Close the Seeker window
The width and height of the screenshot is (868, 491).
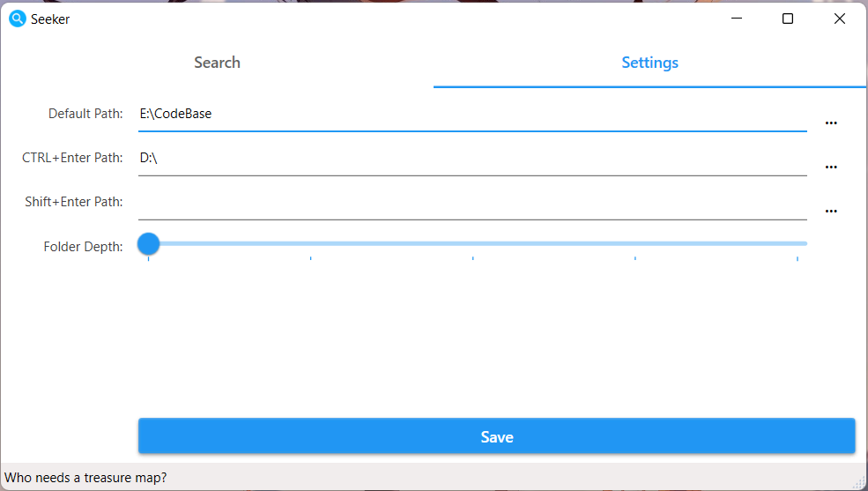click(x=839, y=19)
